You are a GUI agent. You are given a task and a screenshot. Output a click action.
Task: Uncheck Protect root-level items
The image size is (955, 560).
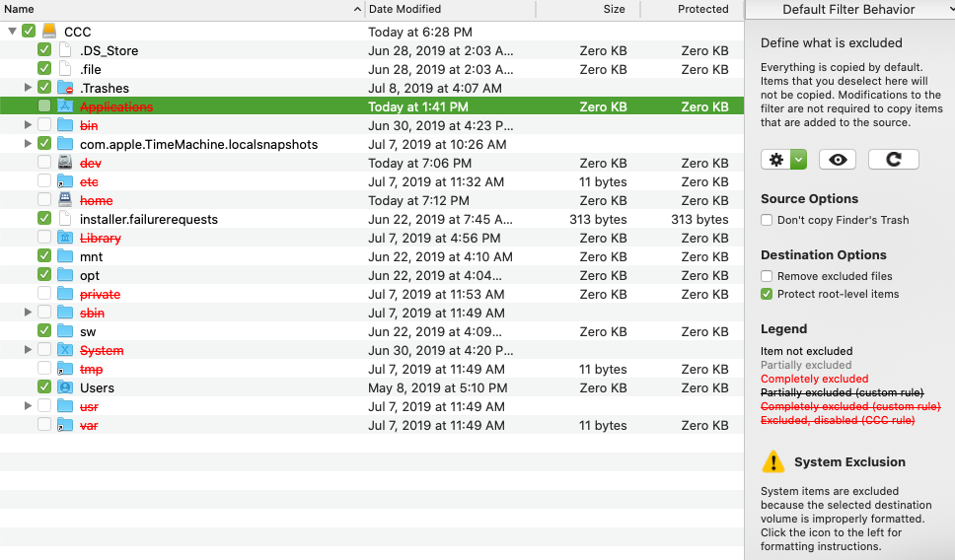tap(767, 294)
